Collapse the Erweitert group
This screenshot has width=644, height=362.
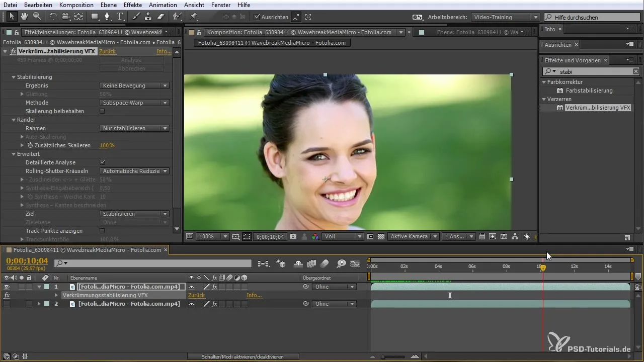tap(14, 154)
